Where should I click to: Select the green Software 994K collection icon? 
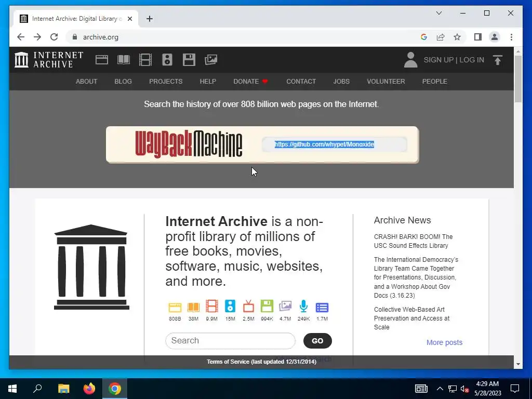coord(267,306)
